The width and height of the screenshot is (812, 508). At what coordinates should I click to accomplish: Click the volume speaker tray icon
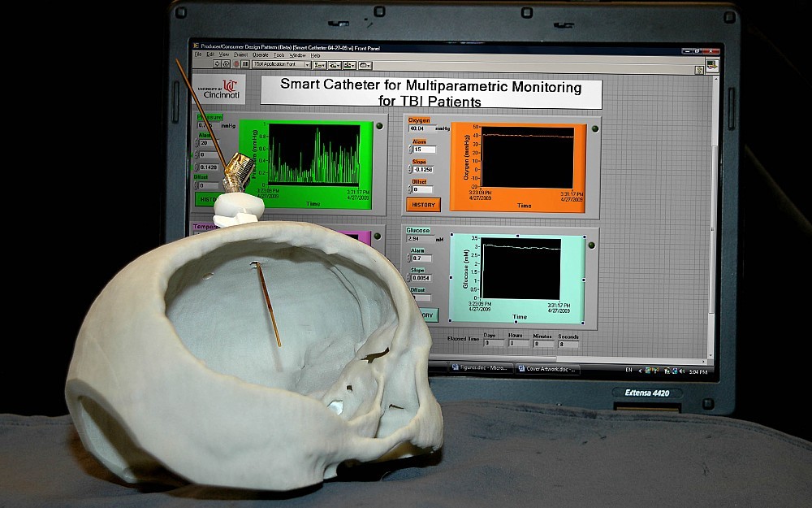[x=683, y=371]
